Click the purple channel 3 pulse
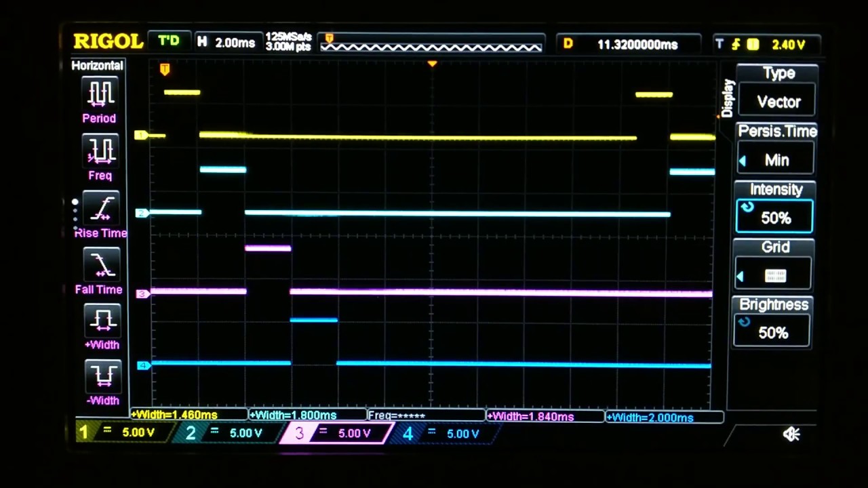 pyautogui.click(x=268, y=248)
